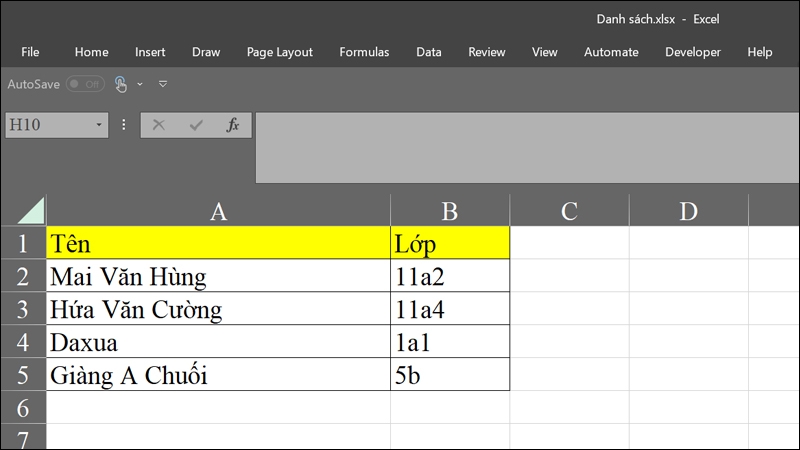Click the cell '11a2'
This screenshot has height=450, width=800.
coord(450,276)
